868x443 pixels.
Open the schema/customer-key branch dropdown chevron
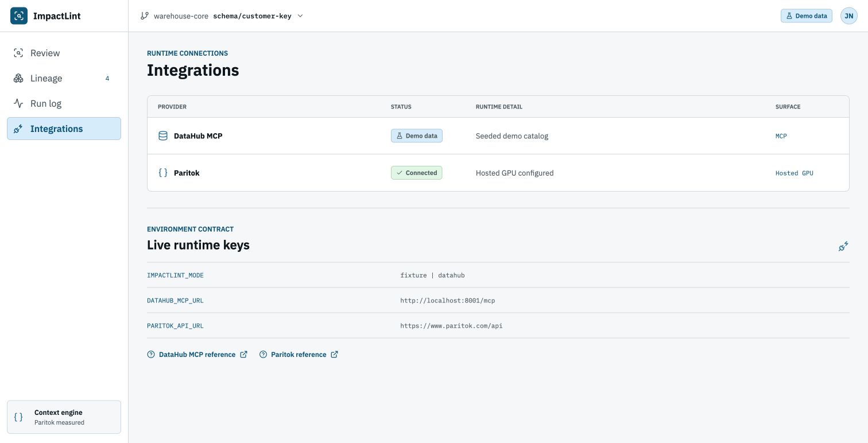300,16
